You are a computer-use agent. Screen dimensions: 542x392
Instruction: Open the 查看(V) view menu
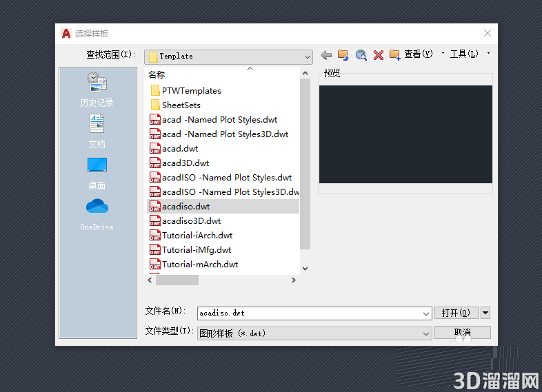tap(419, 54)
